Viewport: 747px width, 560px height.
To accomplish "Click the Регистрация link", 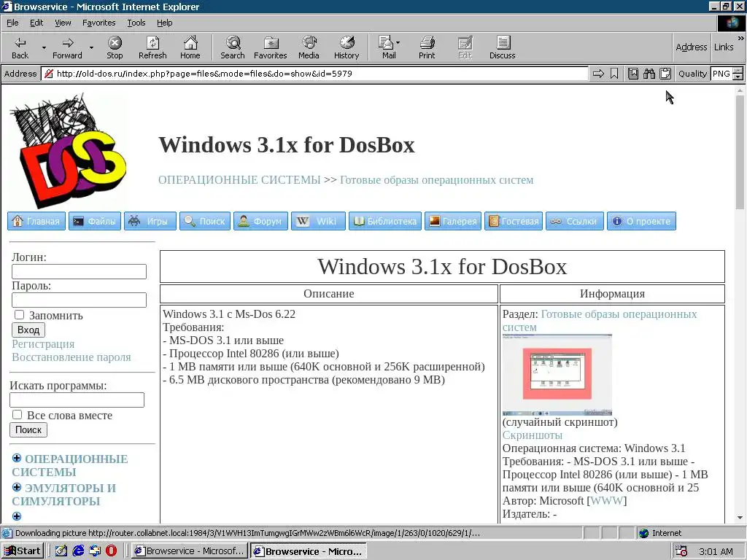I will coord(43,344).
